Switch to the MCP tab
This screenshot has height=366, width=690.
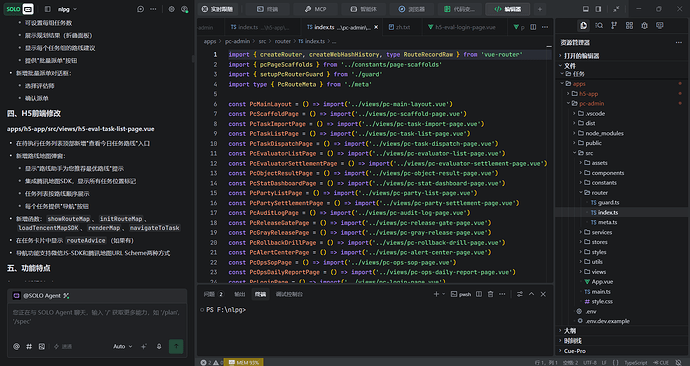coord(316,9)
